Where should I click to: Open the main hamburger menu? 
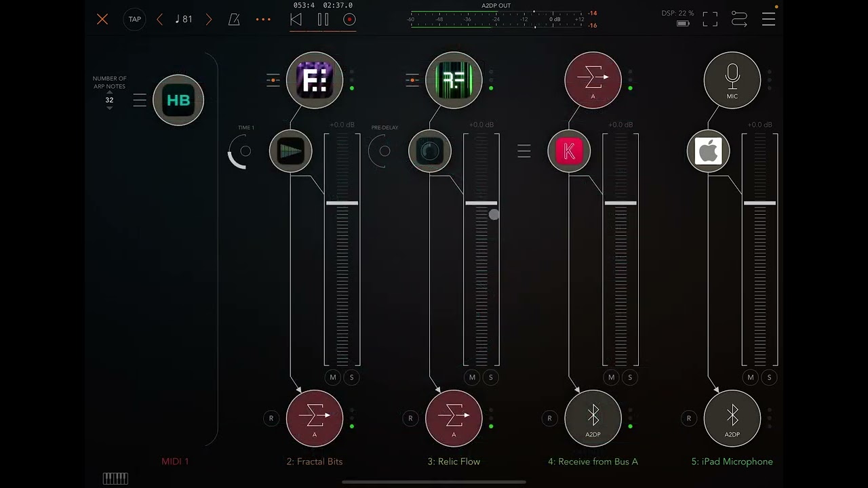coord(768,19)
